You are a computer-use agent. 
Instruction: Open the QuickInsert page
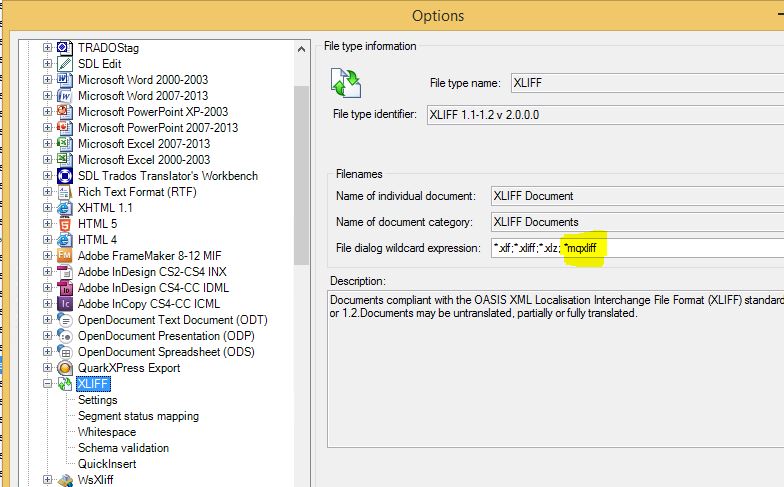pos(107,464)
